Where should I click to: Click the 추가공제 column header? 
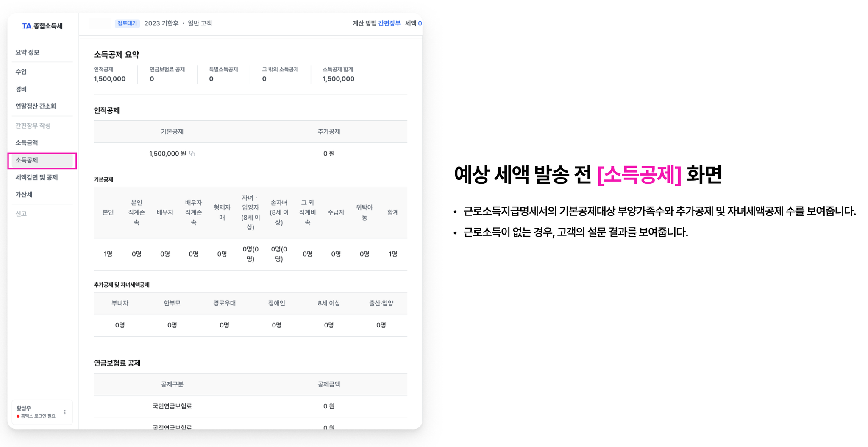[329, 131]
